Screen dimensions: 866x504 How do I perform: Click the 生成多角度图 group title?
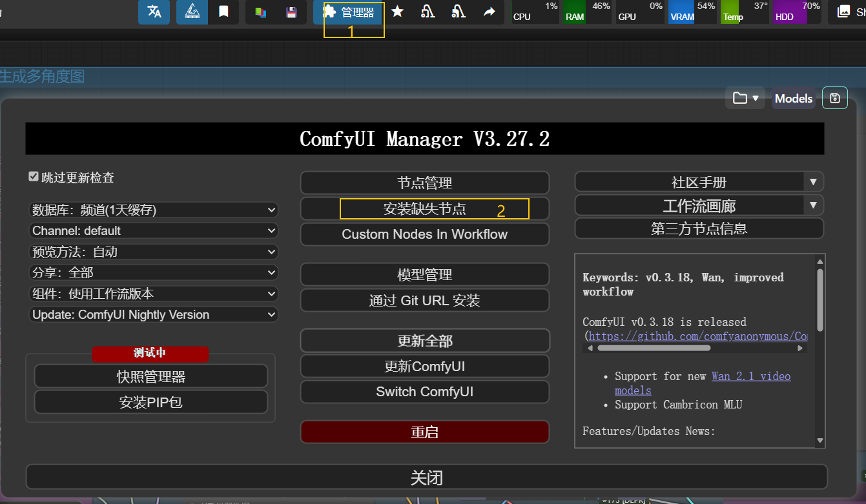tap(42, 77)
